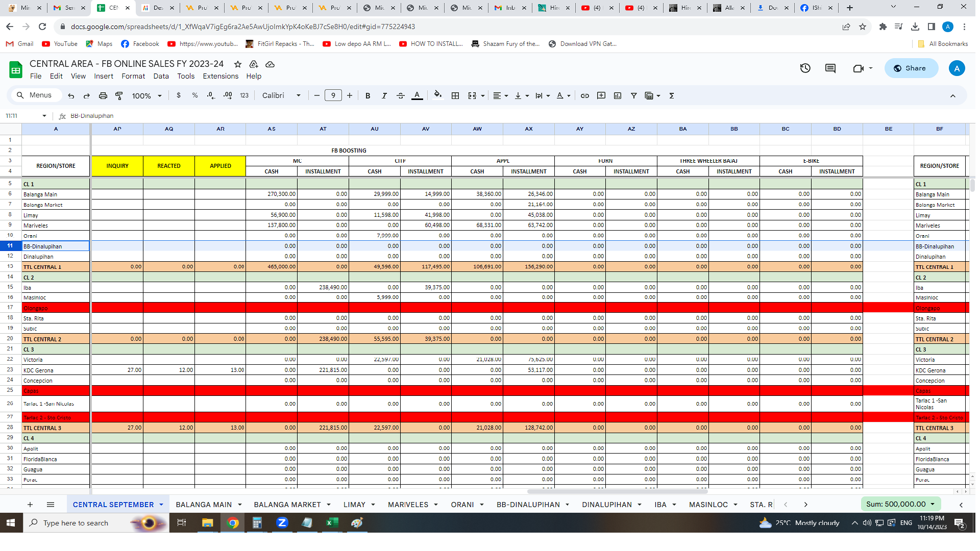Image resolution: width=980 pixels, height=551 pixels.
Task: Click the Print icon
Action: (x=103, y=96)
